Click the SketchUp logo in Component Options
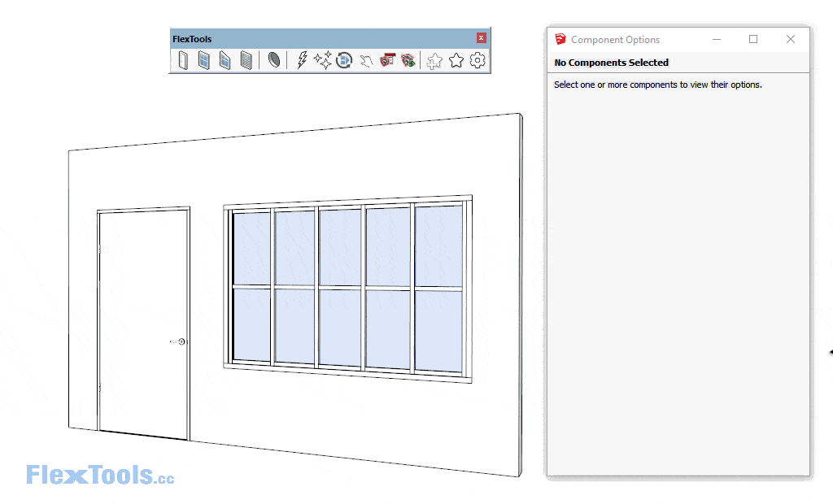This screenshot has width=833, height=504. point(560,39)
